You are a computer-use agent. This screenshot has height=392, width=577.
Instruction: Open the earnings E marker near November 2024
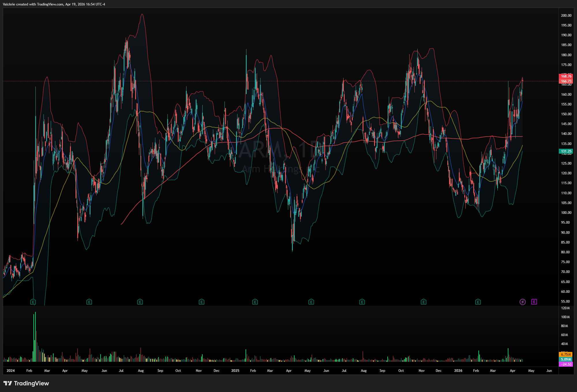[201, 302]
